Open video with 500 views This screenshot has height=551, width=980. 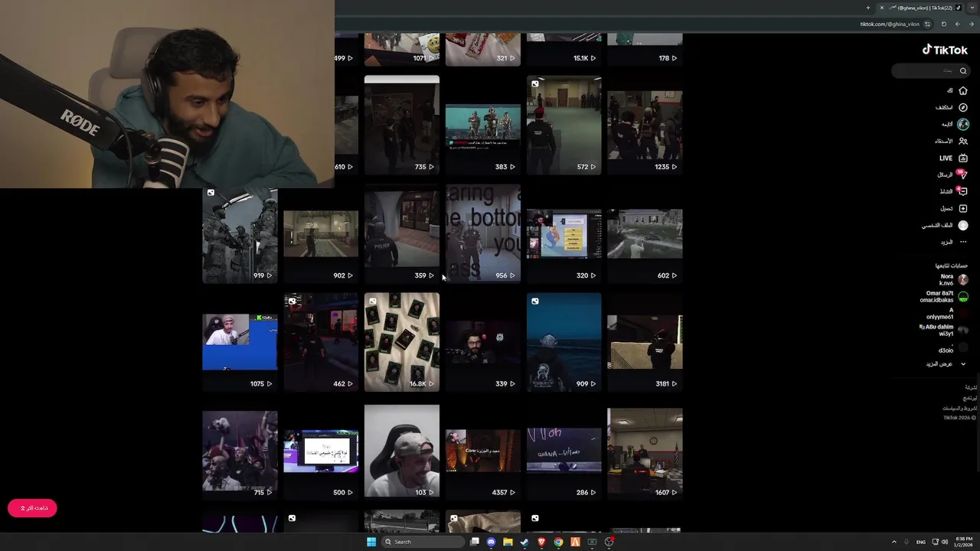(321, 451)
